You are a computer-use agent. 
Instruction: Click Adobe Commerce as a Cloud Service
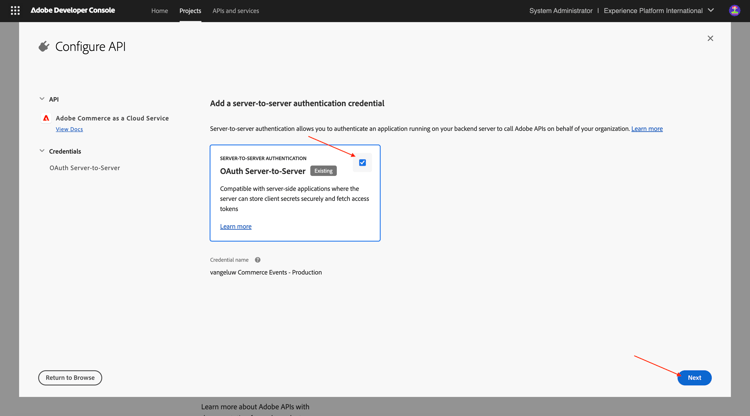pyautogui.click(x=112, y=118)
